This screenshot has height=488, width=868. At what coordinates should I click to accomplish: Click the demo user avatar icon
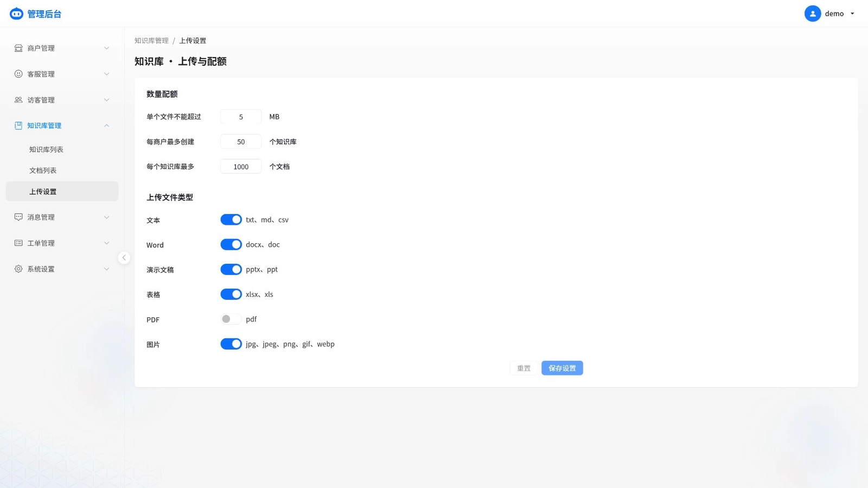tap(813, 14)
